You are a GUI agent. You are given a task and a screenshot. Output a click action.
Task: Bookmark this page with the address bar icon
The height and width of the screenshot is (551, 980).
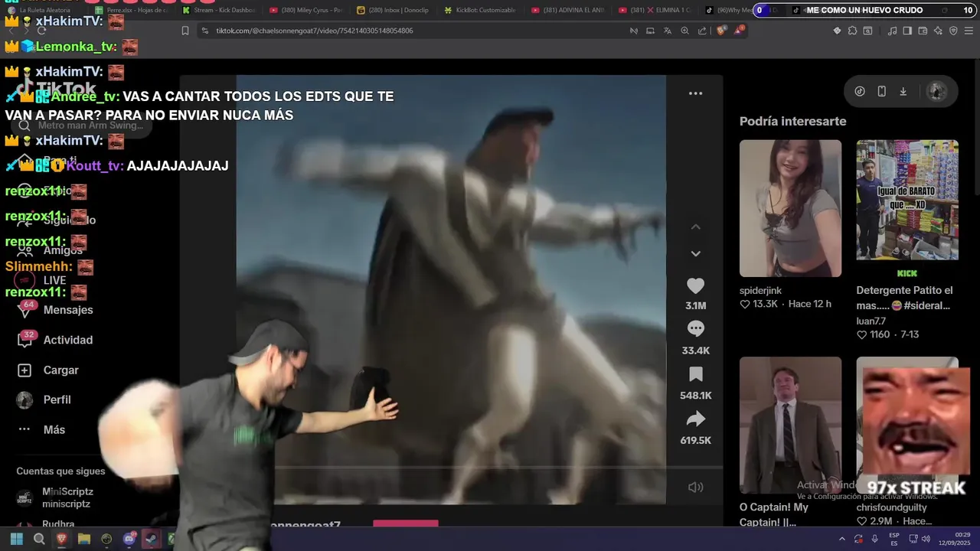tap(185, 31)
